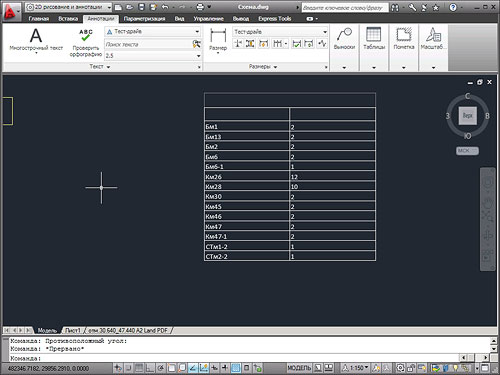This screenshot has width=500, height=375.
Task: Toggle Ortho mode in status bar
Action: point(150,368)
